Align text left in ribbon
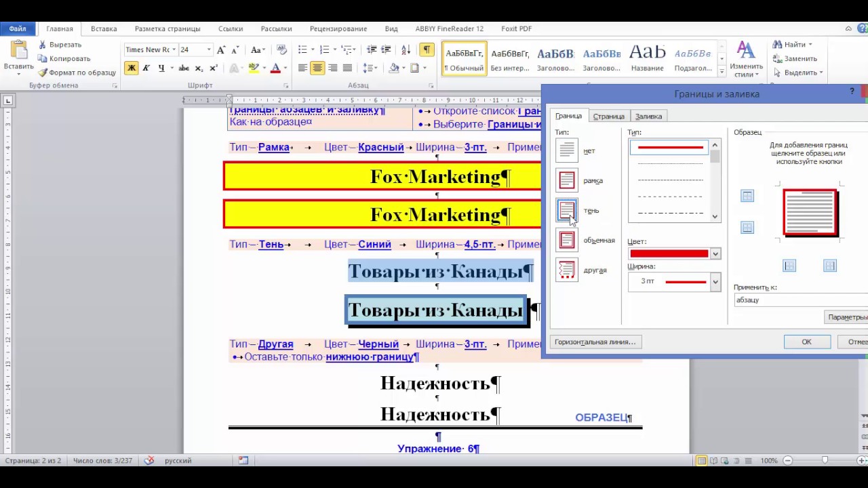This screenshot has height=488, width=868. tap(302, 68)
